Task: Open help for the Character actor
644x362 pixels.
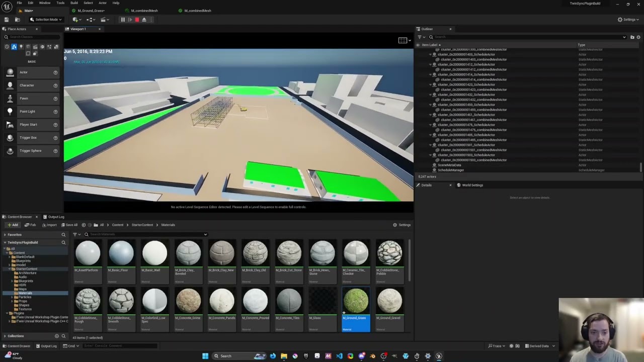Action: click(55, 85)
